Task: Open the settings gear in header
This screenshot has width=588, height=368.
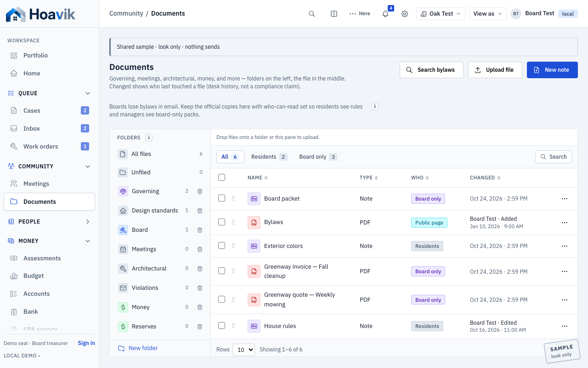Action: [x=405, y=14]
